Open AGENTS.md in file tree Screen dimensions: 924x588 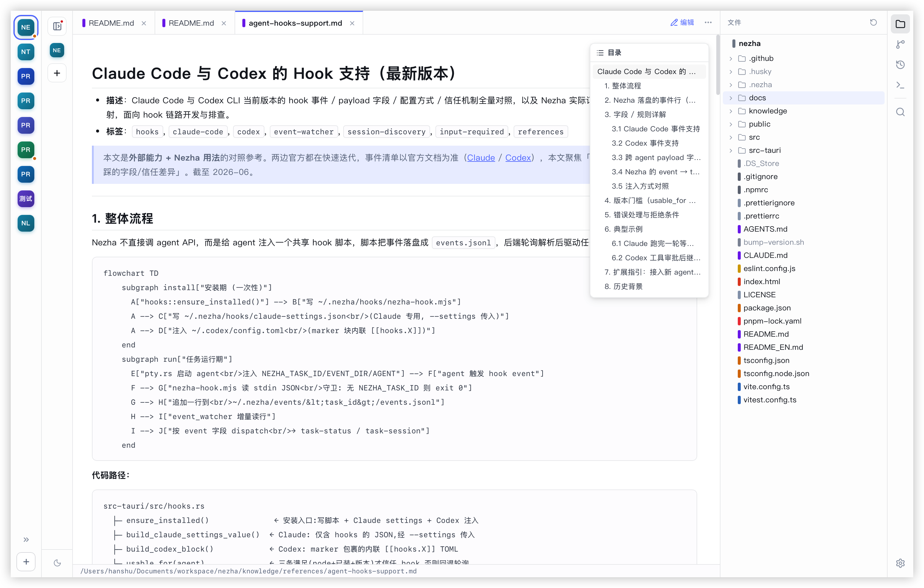click(803, 229)
